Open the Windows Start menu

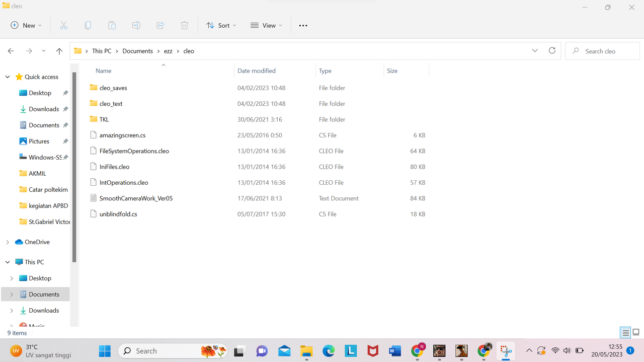tap(105, 350)
